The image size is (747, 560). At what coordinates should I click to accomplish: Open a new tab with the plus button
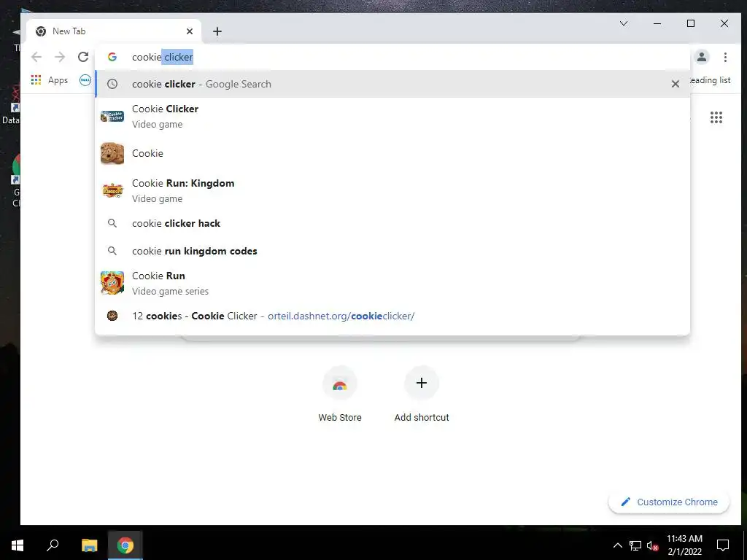coord(217,31)
